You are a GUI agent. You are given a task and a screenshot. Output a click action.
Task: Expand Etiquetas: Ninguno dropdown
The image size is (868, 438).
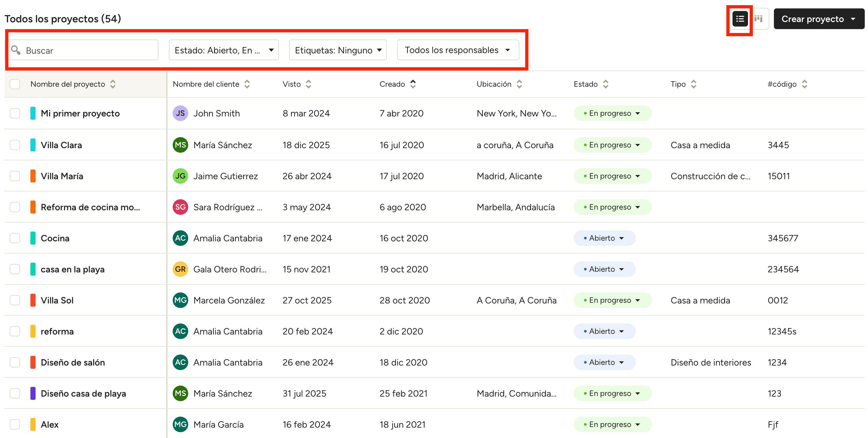coord(338,50)
